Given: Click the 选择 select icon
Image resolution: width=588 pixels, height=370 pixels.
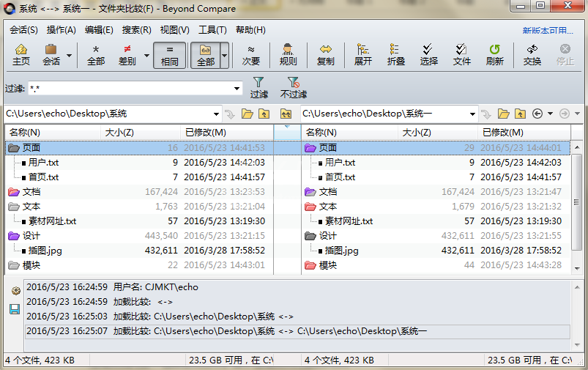Looking at the screenshot, I should pyautogui.click(x=428, y=55).
